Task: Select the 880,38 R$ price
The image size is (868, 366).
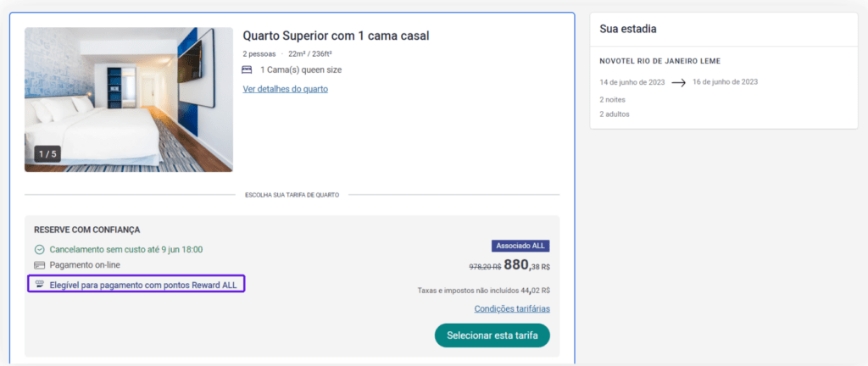Action: point(526,264)
